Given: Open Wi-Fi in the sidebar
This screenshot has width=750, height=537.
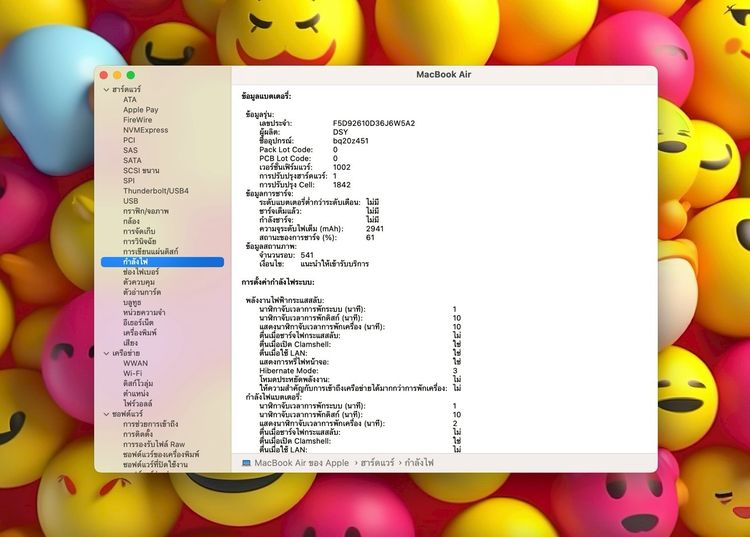Looking at the screenshot, I should pyautogui.click(x=132, y=373).
